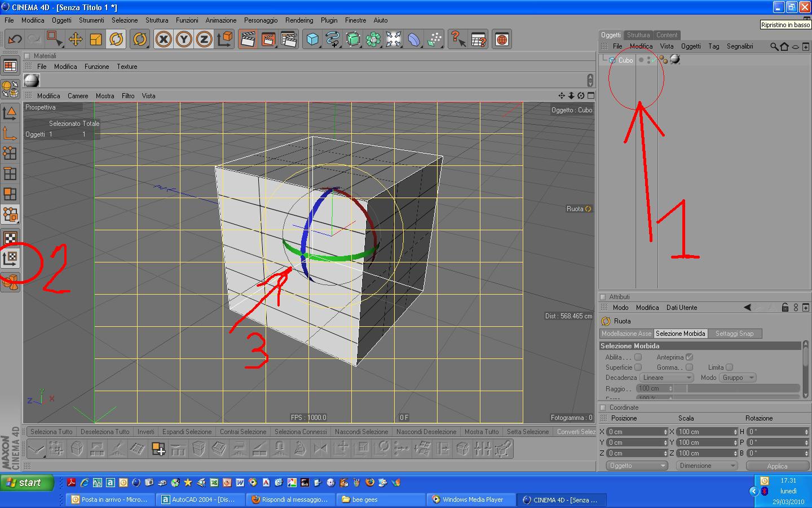Click the Add Cube primitive icon
The image size is (812, 508).
312,40
